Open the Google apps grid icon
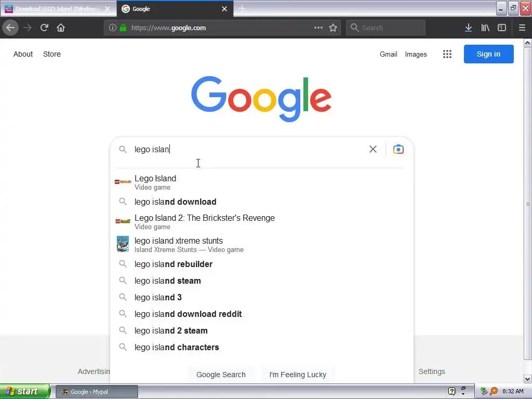Screen dimensions: 532x399 click(447, 54)
